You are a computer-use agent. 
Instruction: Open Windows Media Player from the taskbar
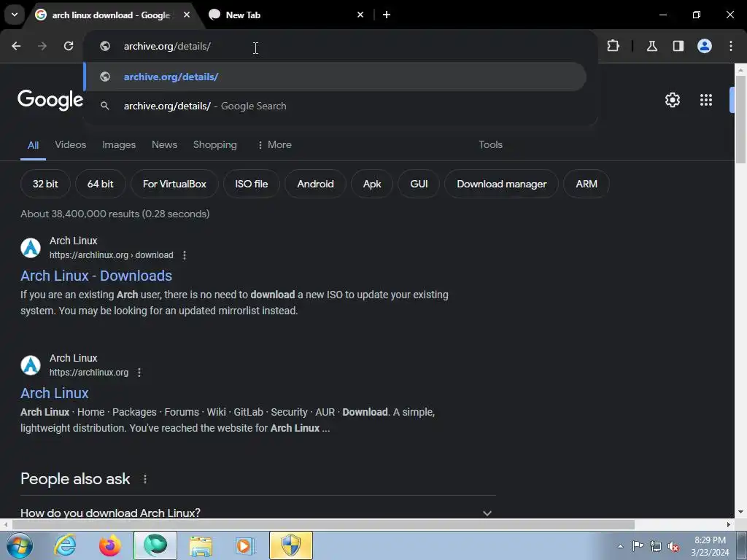pos(245,545)
